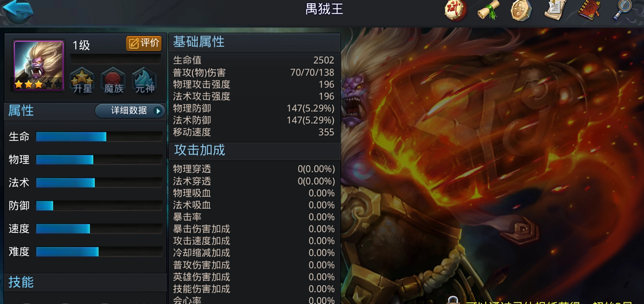
Task: Open the red book icon
Action: coord(589,10)
